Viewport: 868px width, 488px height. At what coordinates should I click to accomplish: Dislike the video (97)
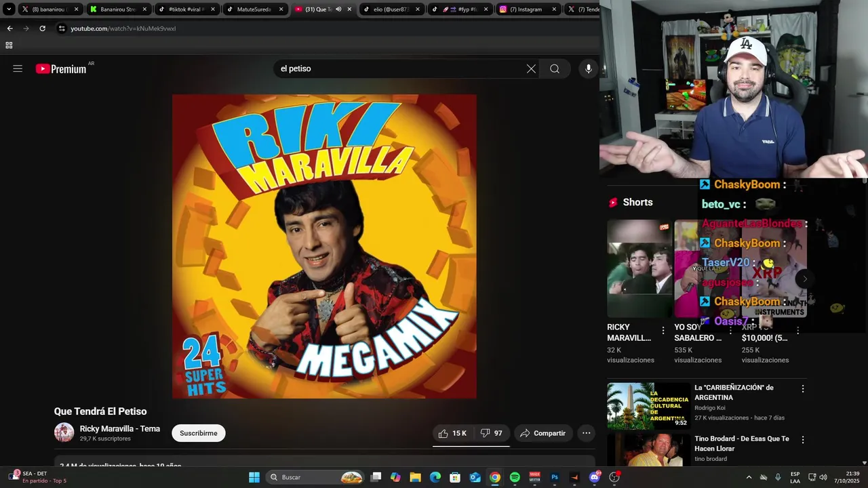pyautogui.click(x=492, y=433)
